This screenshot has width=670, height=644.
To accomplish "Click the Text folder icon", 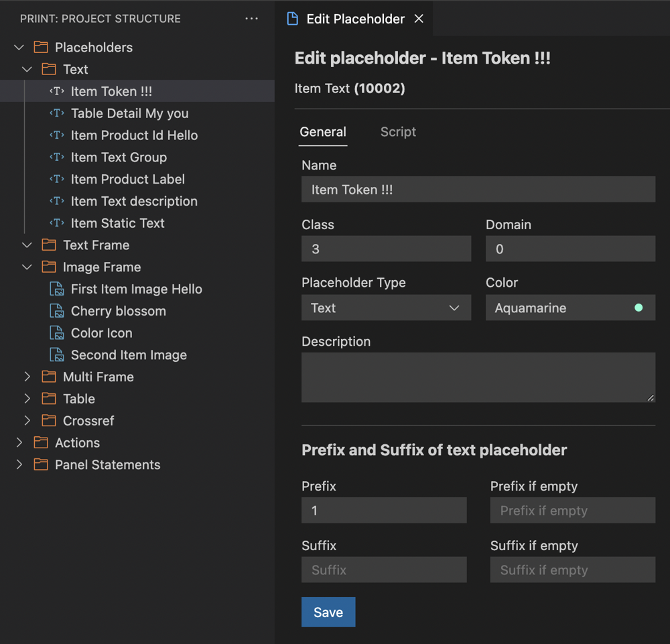I will coord(49,69).
